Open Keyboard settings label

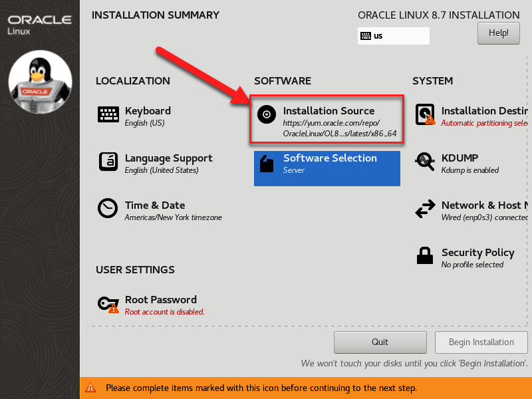(x=148, y=111)
